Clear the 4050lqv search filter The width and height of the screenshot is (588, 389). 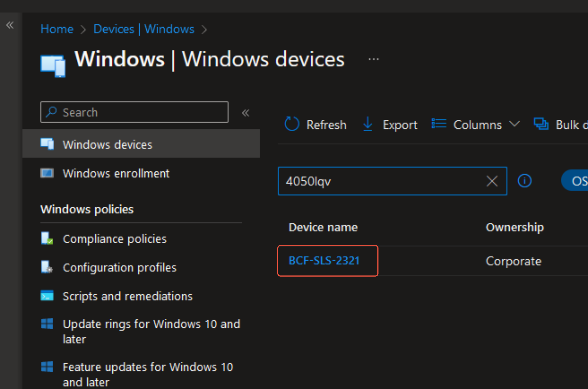[492, 181]
